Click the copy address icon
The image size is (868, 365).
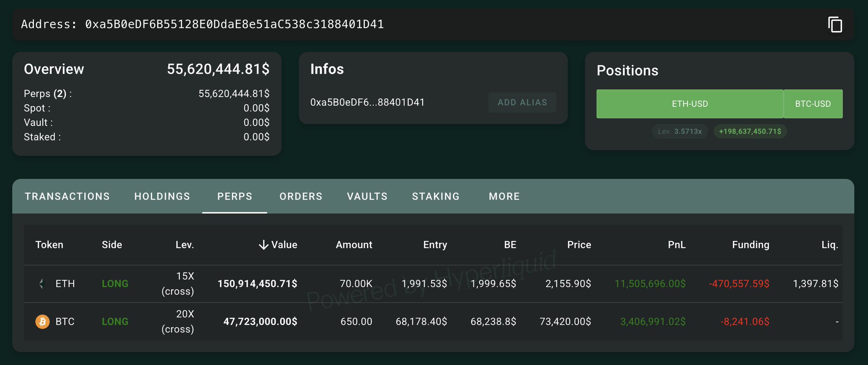point(835,25)
